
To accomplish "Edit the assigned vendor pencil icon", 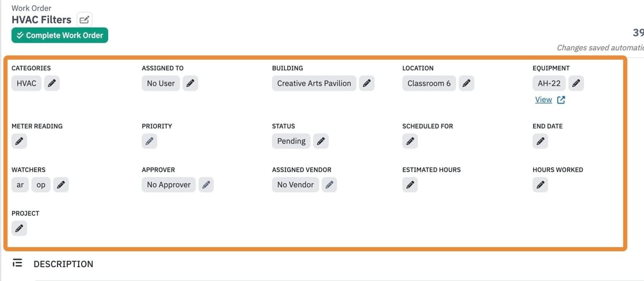I will [329, 185].
